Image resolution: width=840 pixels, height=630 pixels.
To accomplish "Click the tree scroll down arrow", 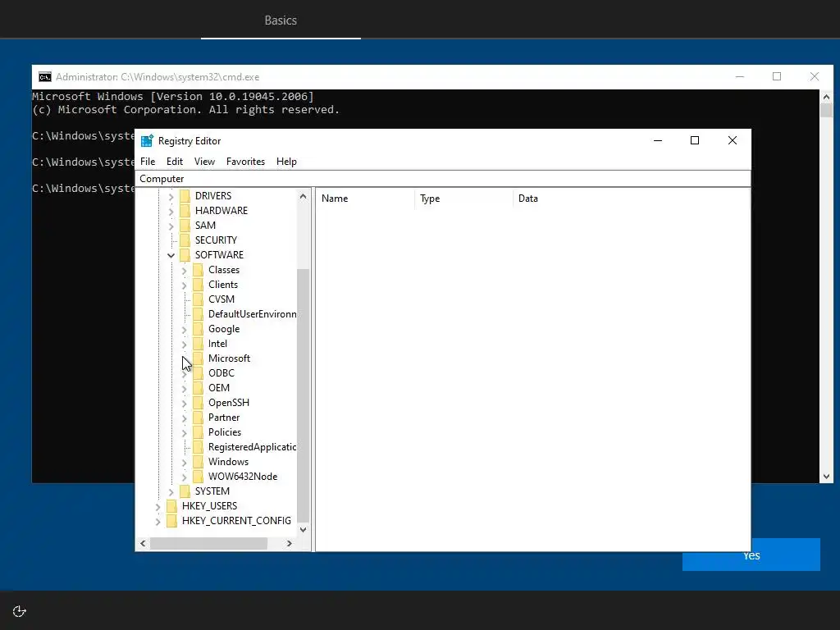I will (x=304, y=529).
